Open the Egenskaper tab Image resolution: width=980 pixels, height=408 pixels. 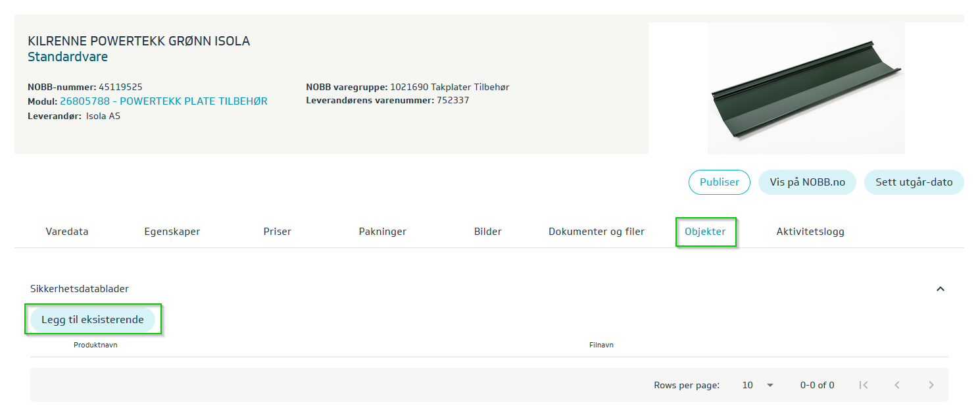(x=172, y=232)
